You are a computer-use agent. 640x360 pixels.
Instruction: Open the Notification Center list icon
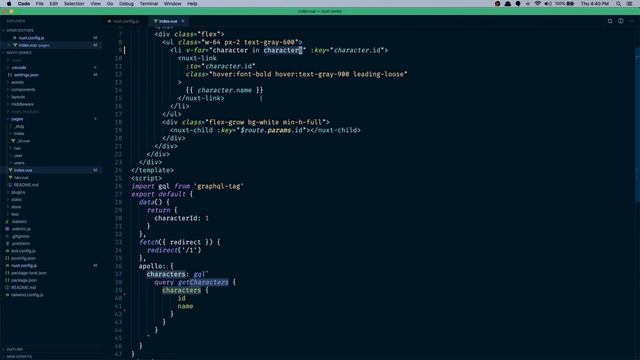630,4
